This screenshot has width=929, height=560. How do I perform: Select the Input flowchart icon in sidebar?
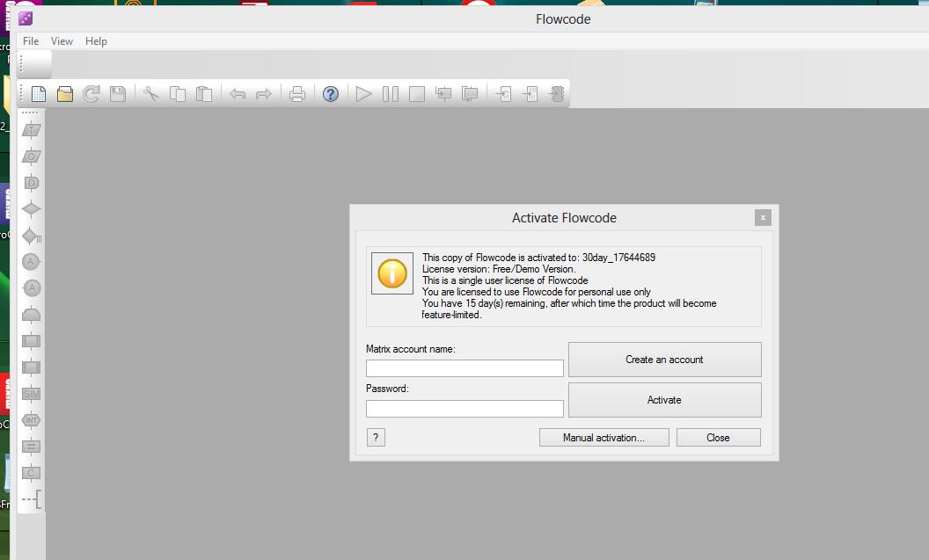32,129
